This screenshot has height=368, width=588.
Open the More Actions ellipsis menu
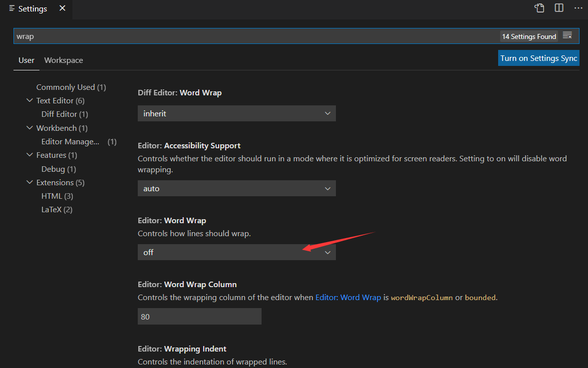point(578,8)
